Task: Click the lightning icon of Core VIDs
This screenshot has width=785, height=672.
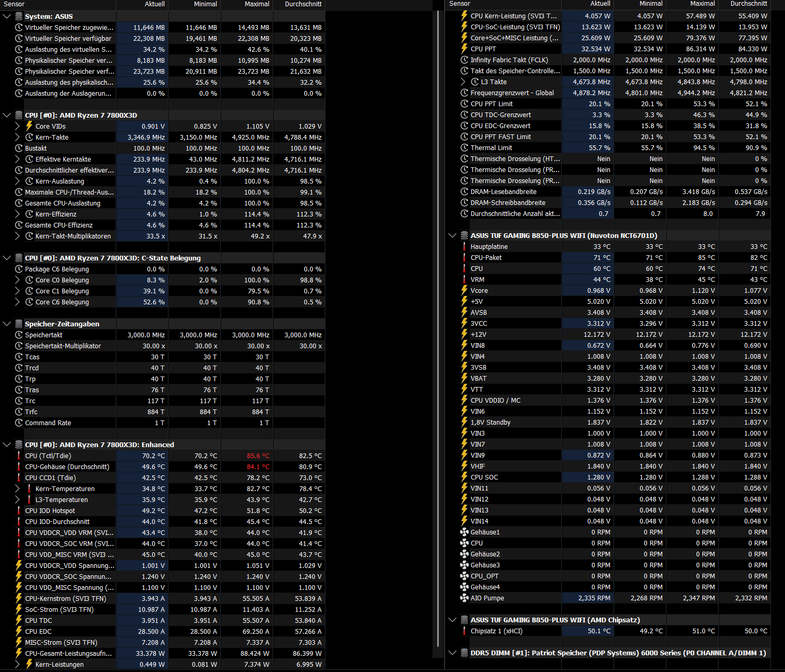Action: point(29,126)
